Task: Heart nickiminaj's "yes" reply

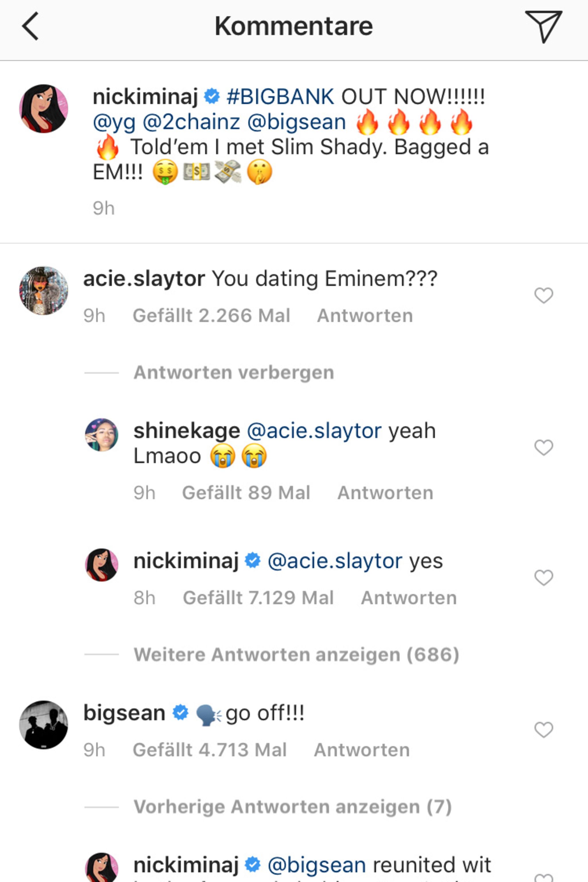Action: coord(543,577)
